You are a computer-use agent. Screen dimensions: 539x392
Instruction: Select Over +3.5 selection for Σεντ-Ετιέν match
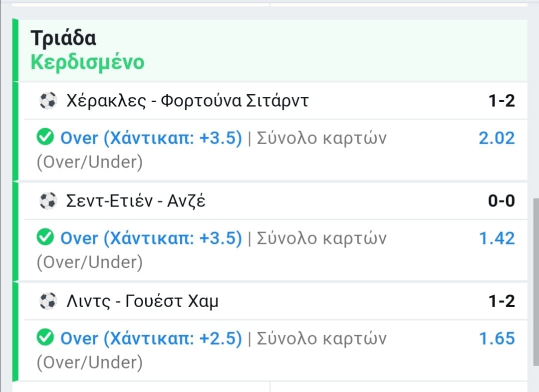click(151, 238)
